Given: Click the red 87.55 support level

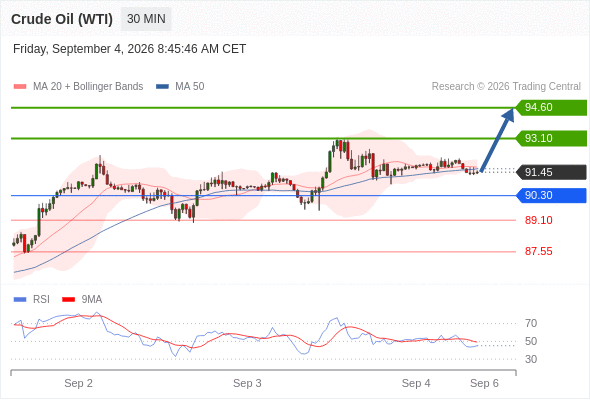Looking at the screenshot, I should point(538,251).
